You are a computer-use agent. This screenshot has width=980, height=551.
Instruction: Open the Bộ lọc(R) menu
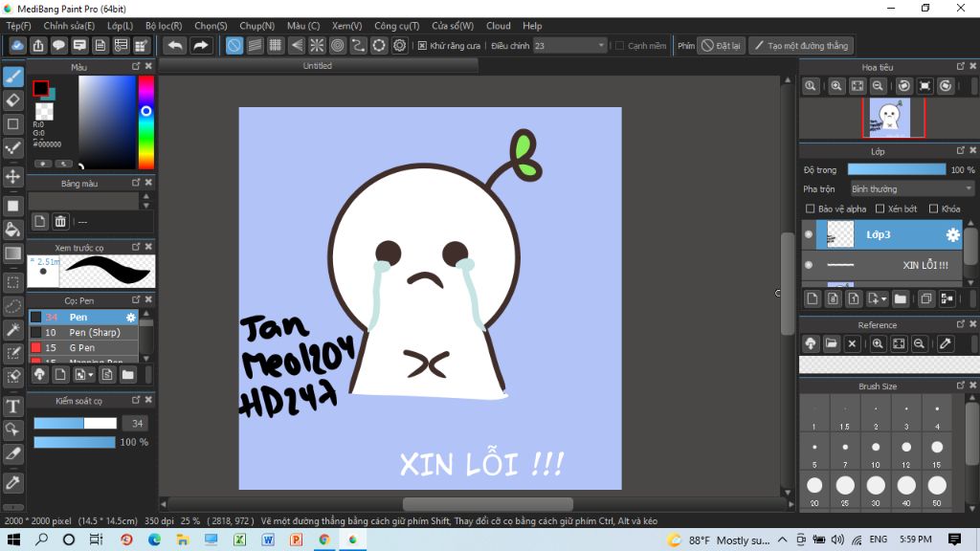tap(164, 26)
